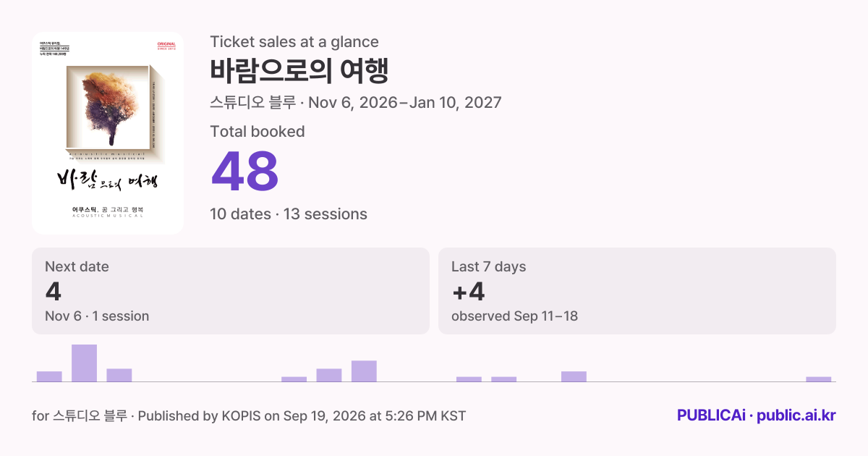Click the 'observed Sep 11–18' text
Image resolution: width=868 pixels, height=456 pixels.
click(514, 316)
